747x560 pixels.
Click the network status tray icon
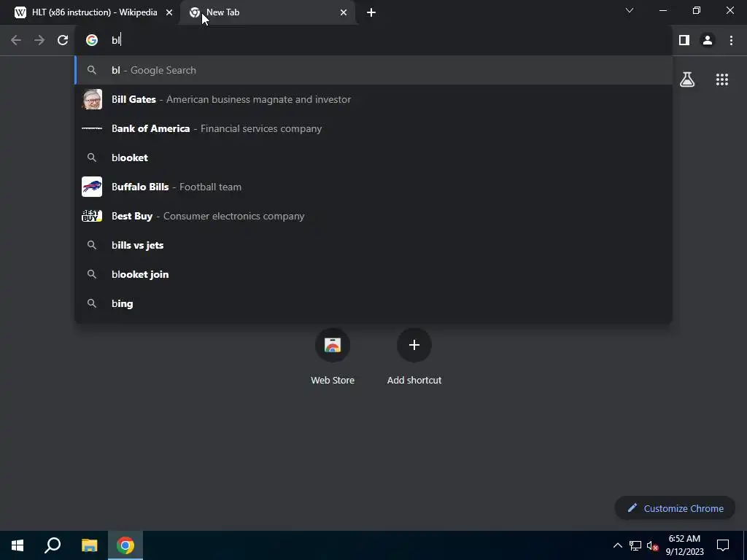point(635,545)
